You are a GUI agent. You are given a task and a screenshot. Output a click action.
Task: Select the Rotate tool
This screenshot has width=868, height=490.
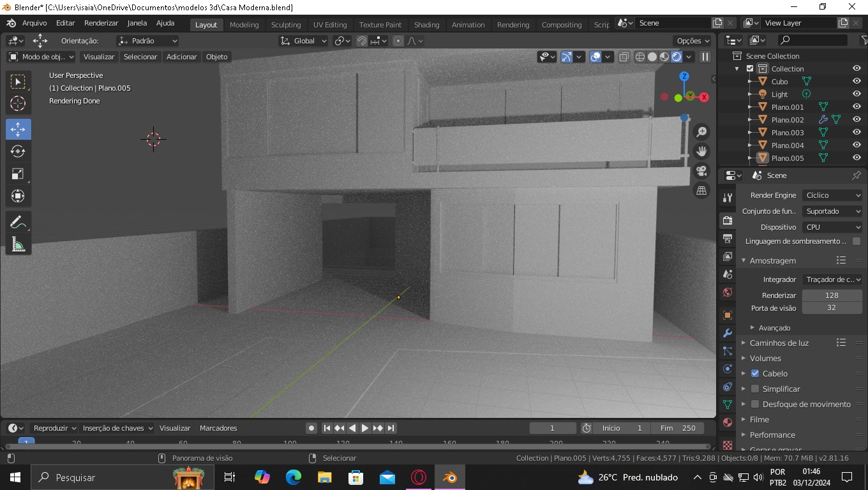coord(18,151)
